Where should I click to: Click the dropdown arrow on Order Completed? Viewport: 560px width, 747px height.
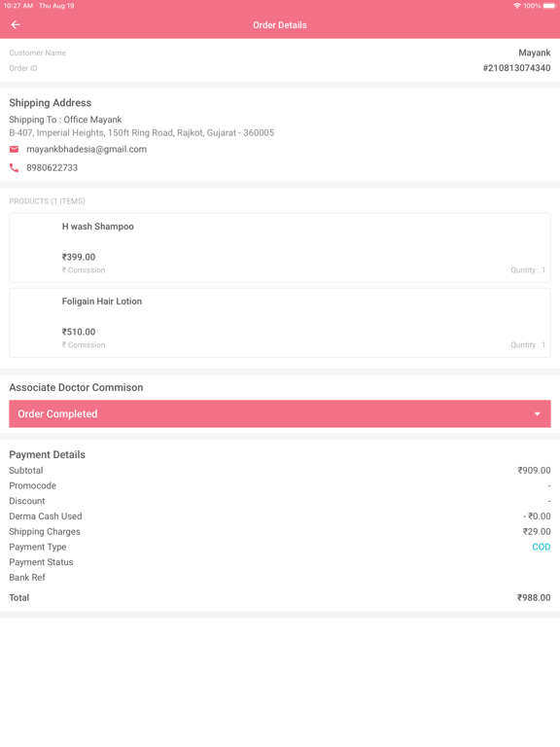537,414
